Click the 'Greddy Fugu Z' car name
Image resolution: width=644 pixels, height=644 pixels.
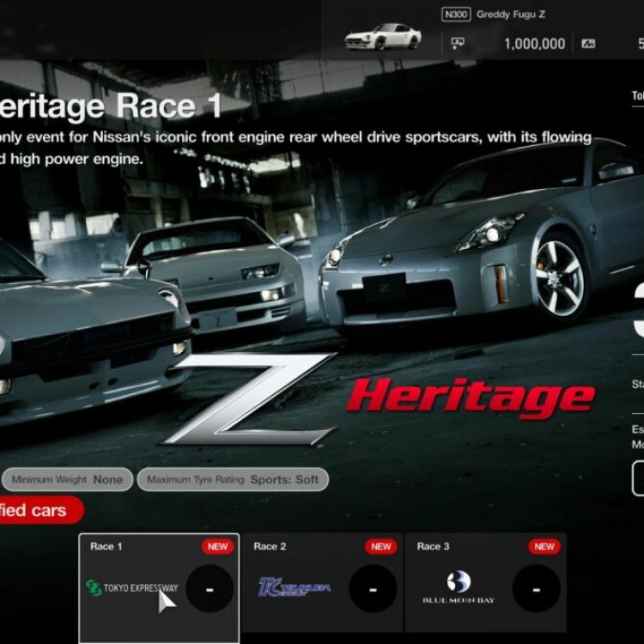click(511, 15)
